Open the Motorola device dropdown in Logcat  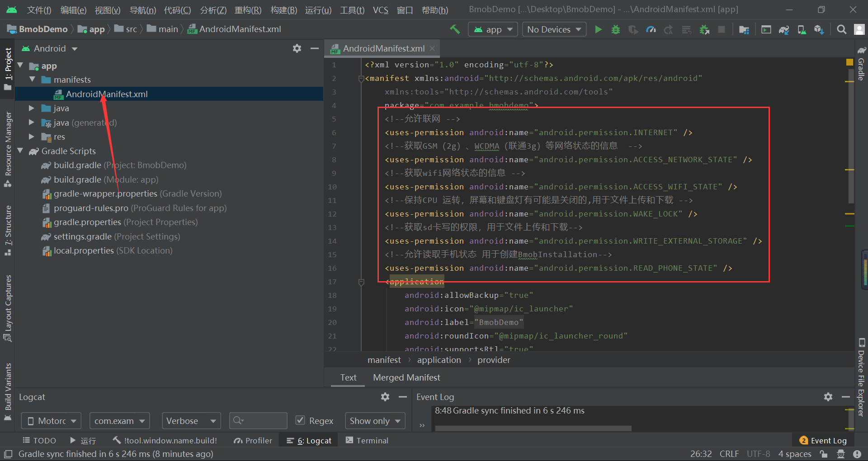pyautogui.click(x=52, y=421)
